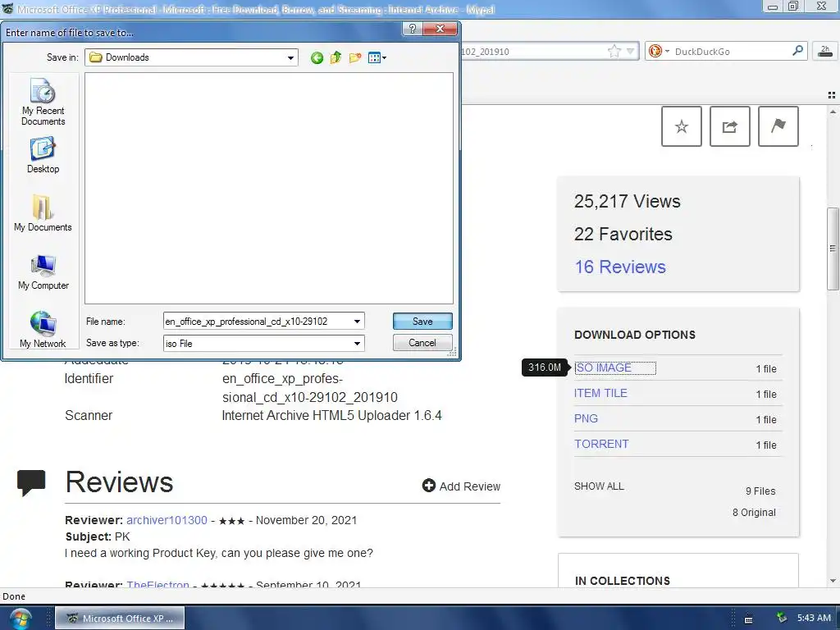Click the Reviews section heading
Screen dimensions: 840x630
pos(119,482)
